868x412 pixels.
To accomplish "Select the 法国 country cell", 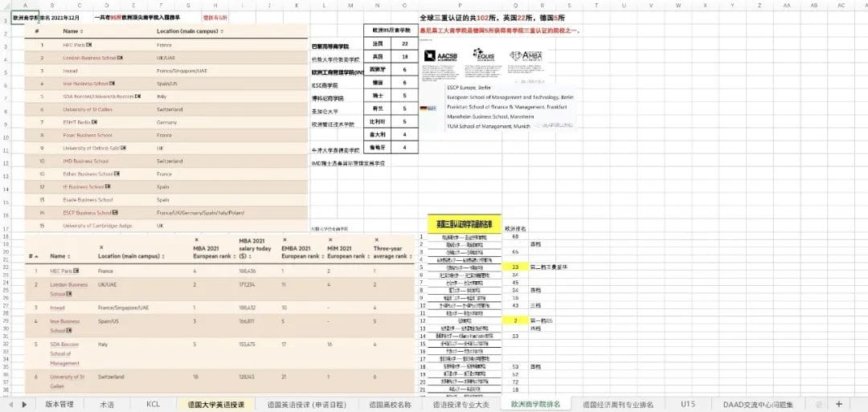I will pos(378,43).
